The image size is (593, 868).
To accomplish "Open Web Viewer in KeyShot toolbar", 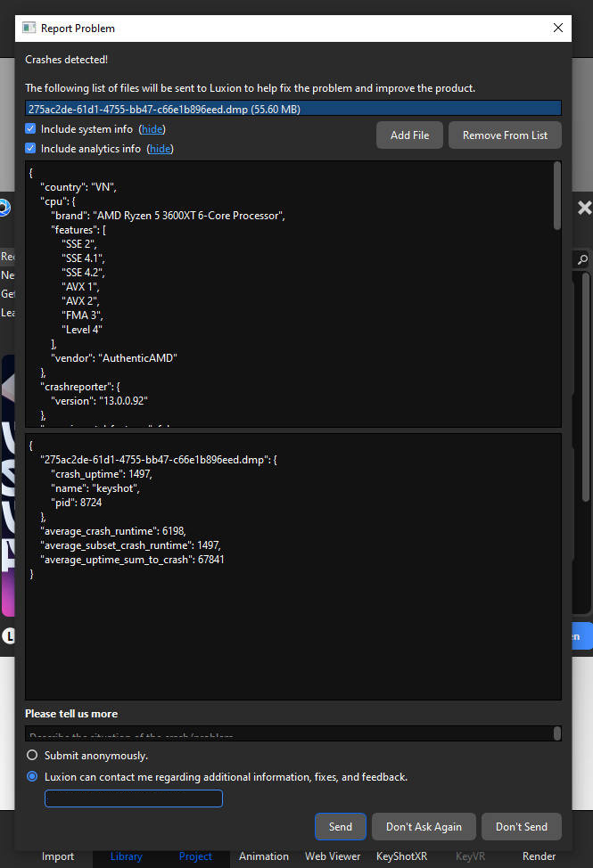I will click(333, 856).
